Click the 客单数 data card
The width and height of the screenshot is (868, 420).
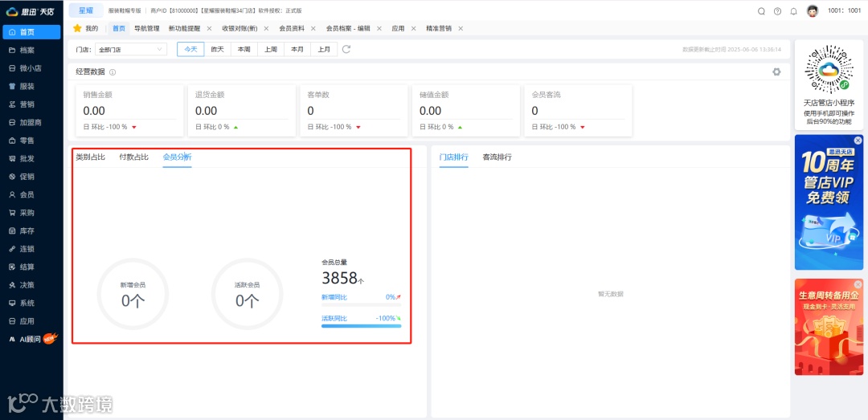coord(354,111)
